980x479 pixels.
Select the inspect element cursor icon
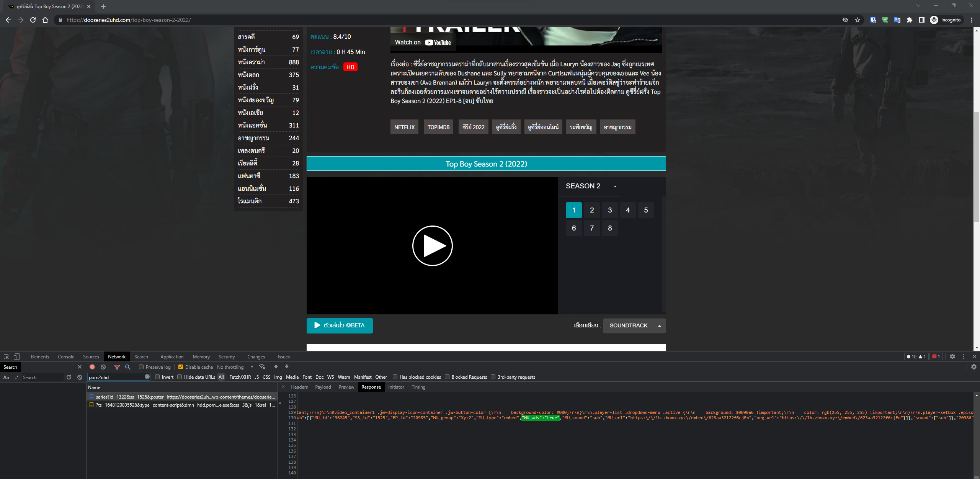coord(6,356)
